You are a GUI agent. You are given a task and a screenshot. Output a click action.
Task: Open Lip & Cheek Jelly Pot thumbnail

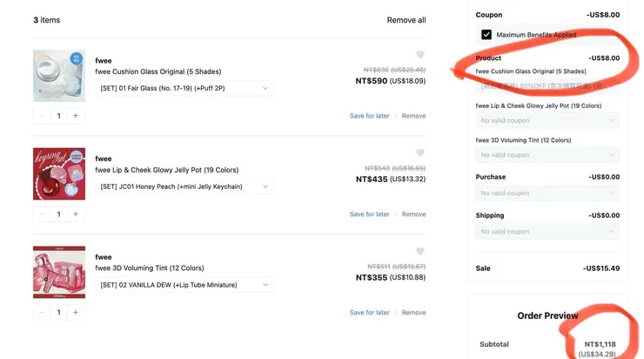tap(59, 174)
